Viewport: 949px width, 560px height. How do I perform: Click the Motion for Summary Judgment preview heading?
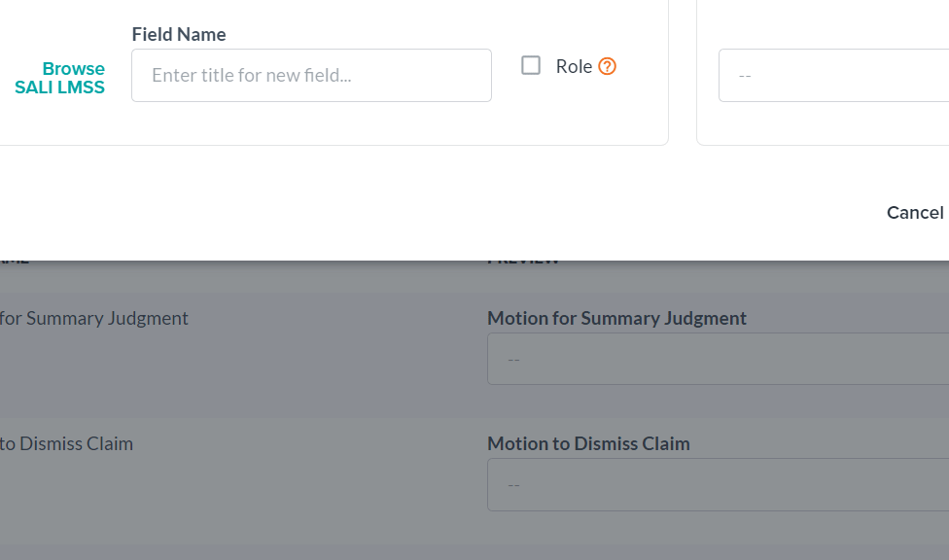616,318
